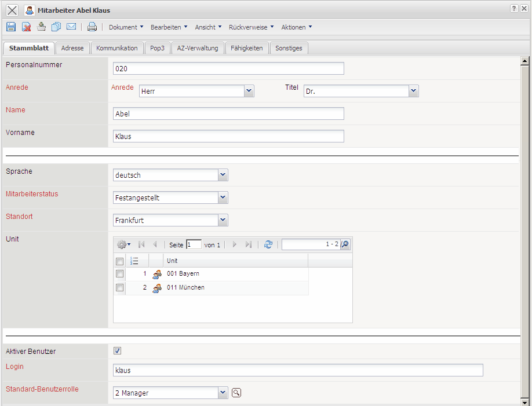Click the printer icon in toolbar
The width and height of the screenshot is (532, 406).
tap(92, 27)
